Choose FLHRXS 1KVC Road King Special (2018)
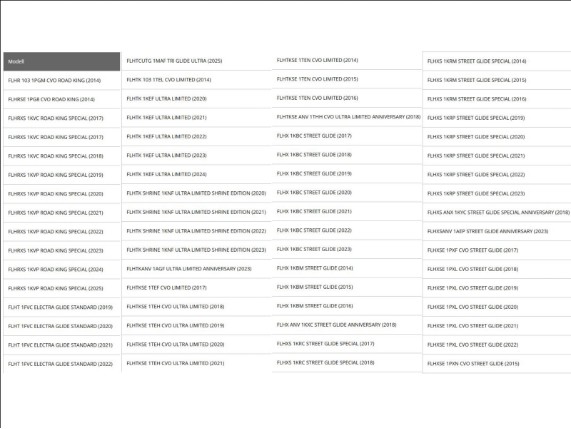 (56, 156)
